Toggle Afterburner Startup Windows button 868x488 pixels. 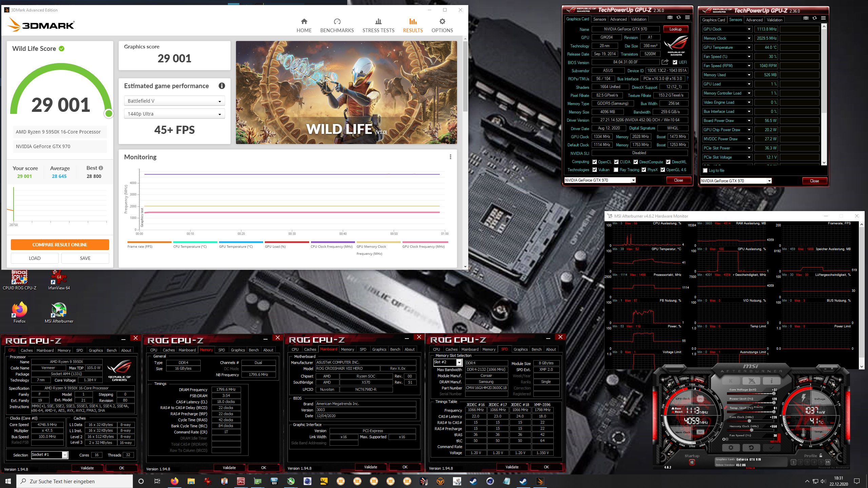[x=692, y=462]
